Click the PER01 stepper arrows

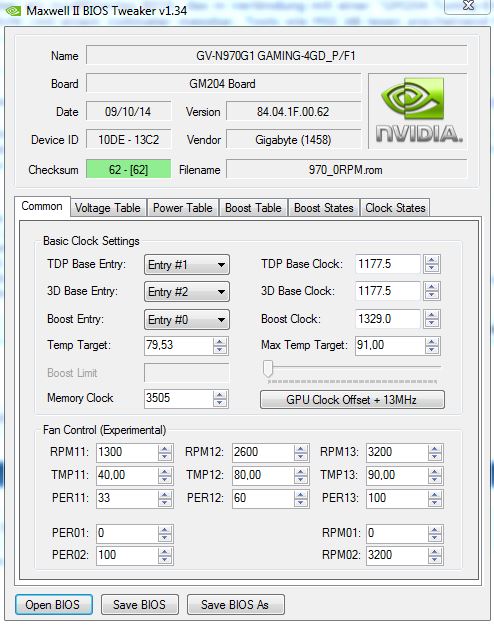point(165,533)
